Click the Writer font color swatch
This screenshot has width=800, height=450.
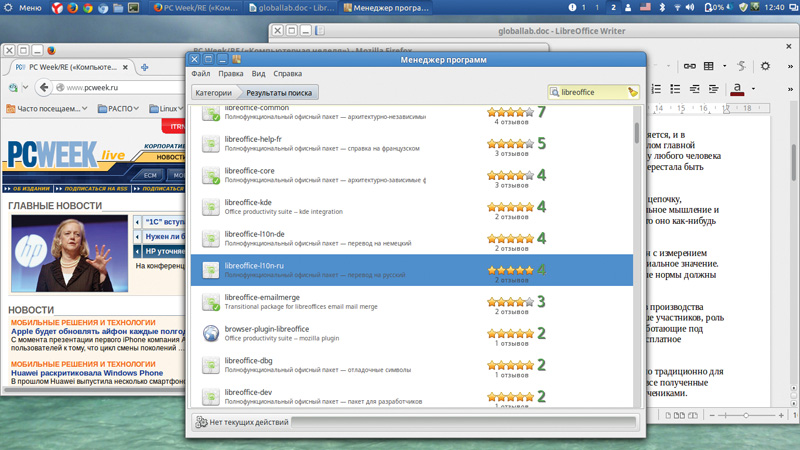[737, 89]
